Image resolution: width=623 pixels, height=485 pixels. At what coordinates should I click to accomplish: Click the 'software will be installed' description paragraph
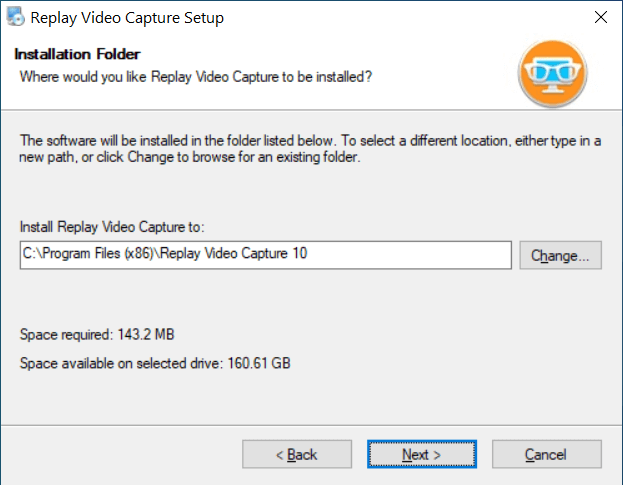coord(310,149)
